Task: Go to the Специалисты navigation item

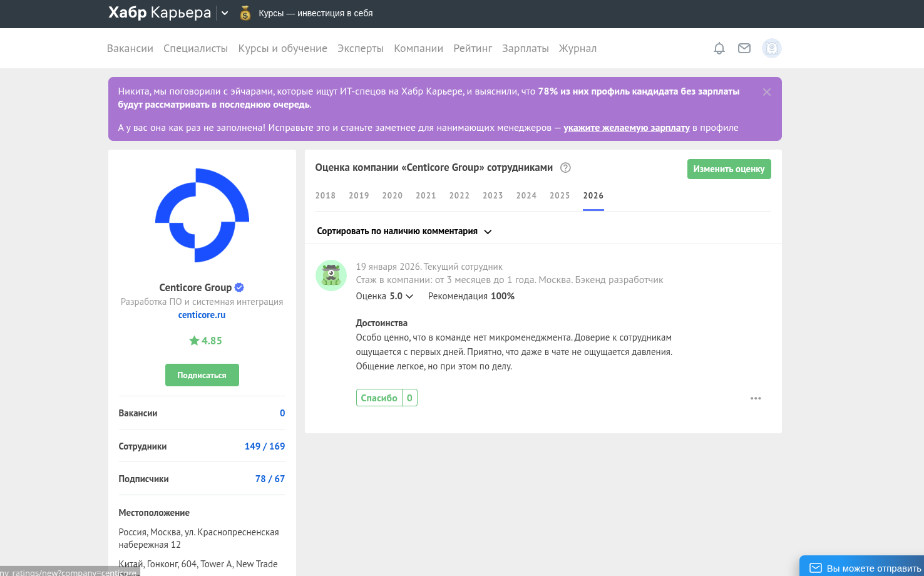Action: pos(196,48)
